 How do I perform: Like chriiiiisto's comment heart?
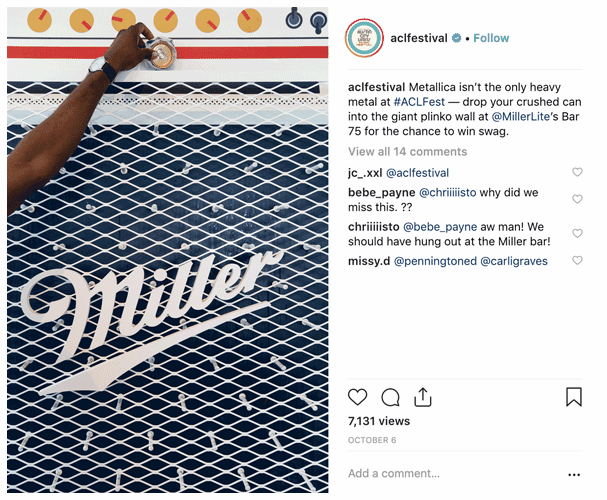[x=577, y=233]
